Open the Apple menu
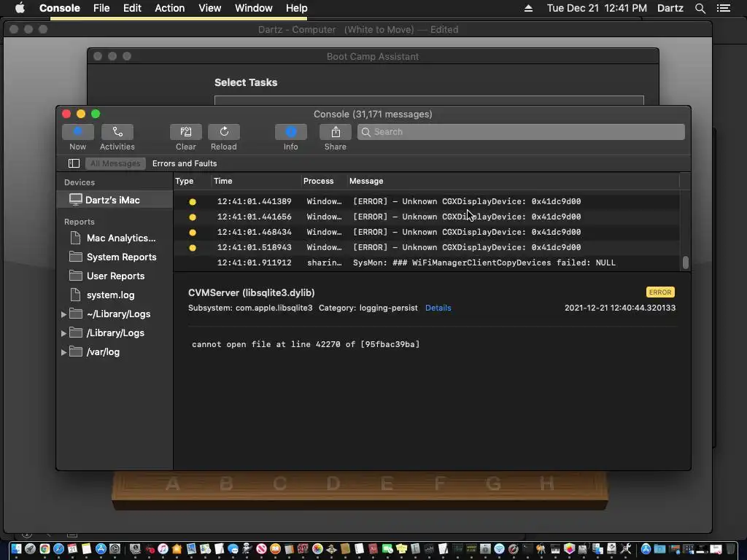The width and height of the screenshot is (747, 560). pos(20,8)
